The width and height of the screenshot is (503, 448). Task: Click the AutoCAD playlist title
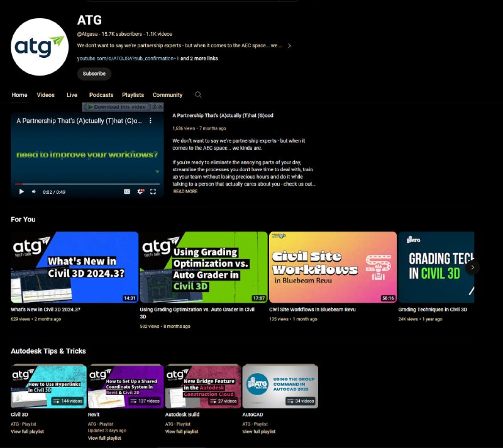coord(253,414)
